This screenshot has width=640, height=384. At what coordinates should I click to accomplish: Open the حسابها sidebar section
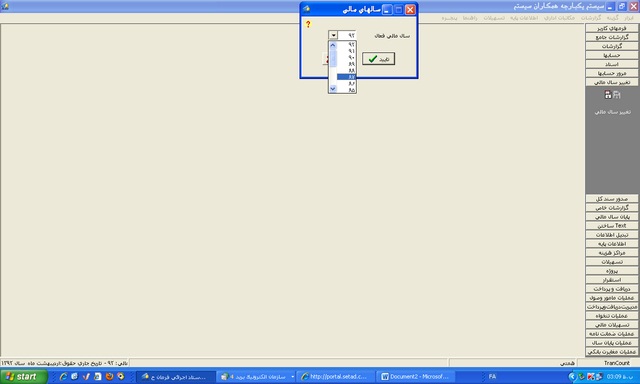[x=612, y=55]
